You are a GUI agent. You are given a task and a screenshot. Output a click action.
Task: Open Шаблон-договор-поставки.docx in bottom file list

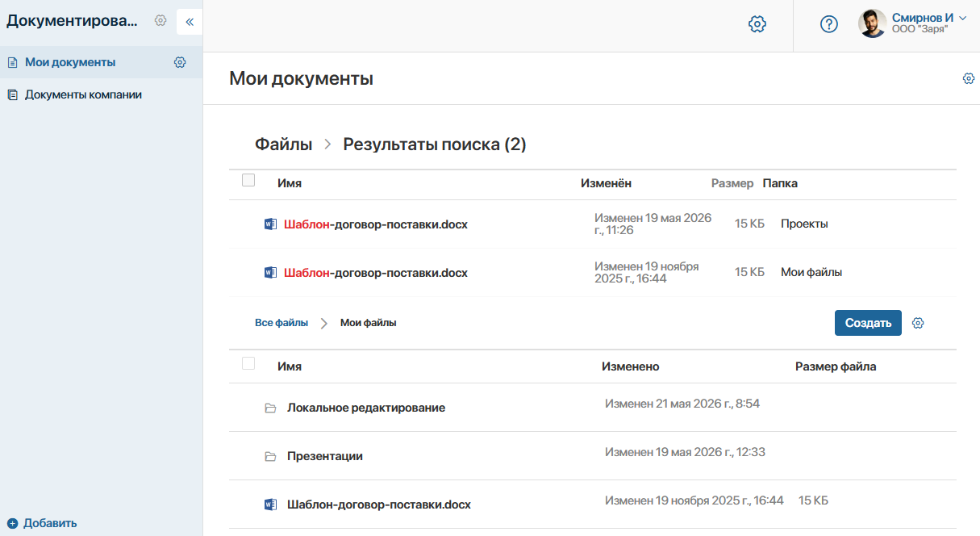(x=379, y=505)
